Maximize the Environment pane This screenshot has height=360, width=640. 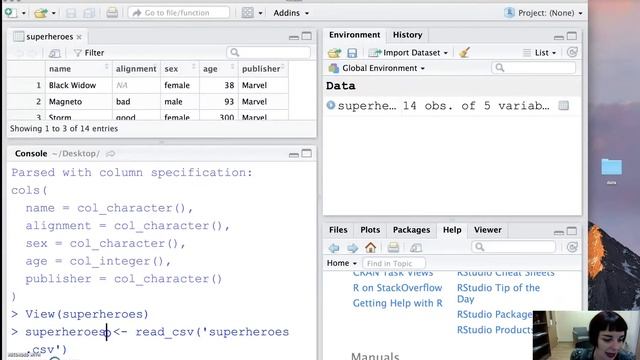pos(572,36)
